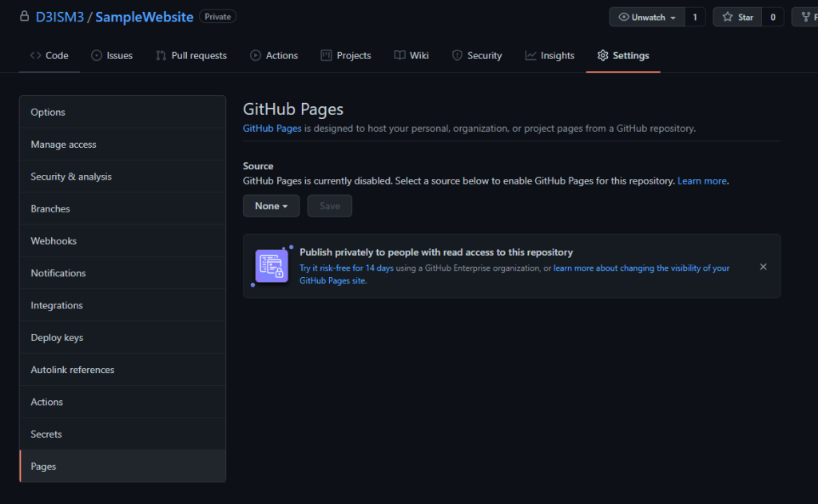Viewport: 818px width, 504px height.
Task: Open the None source branch dropdown
Action: [x=271, y=206]
